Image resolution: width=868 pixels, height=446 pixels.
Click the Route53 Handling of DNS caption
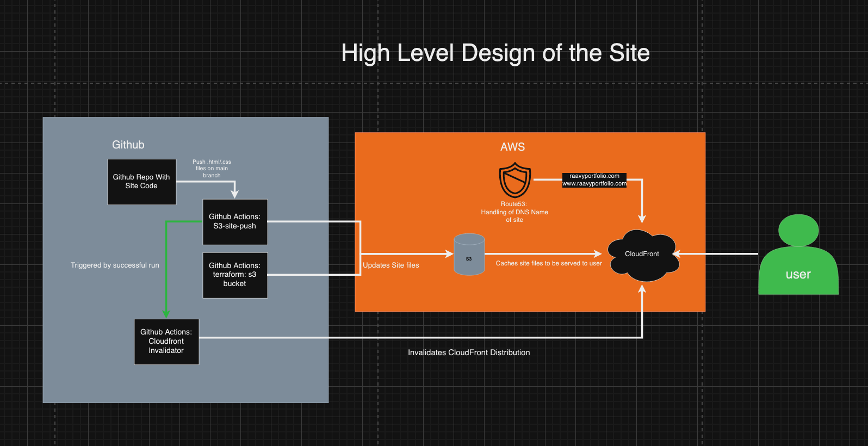[514, 212]
